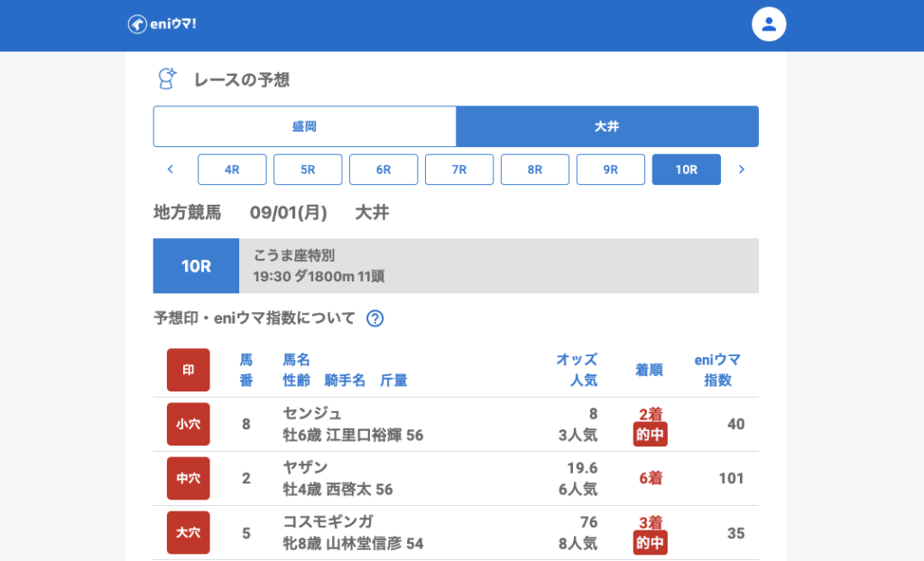This screenshot has width=924, height=561.
Task: Select the 大井 racecourse tab
Action: [606, 126]
